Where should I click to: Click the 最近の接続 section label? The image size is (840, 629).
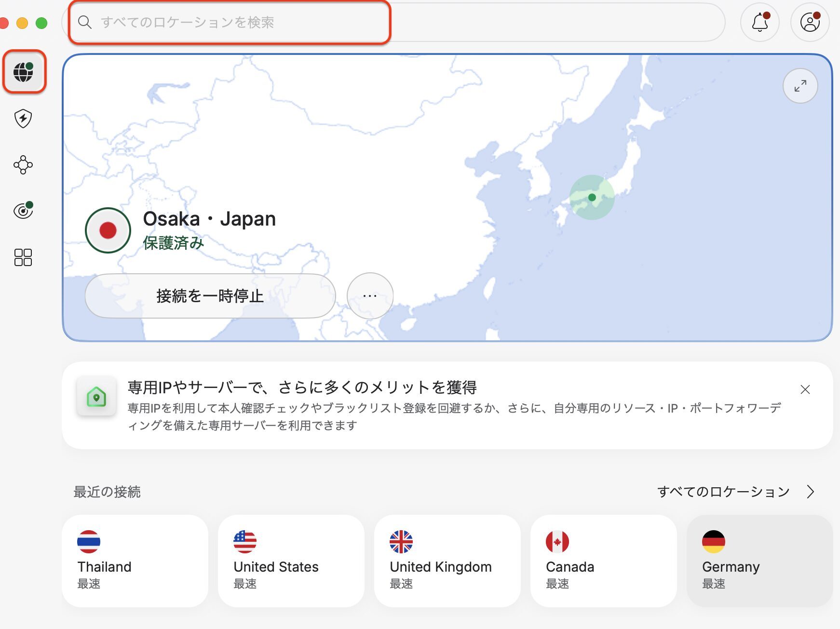click(107, 492)
